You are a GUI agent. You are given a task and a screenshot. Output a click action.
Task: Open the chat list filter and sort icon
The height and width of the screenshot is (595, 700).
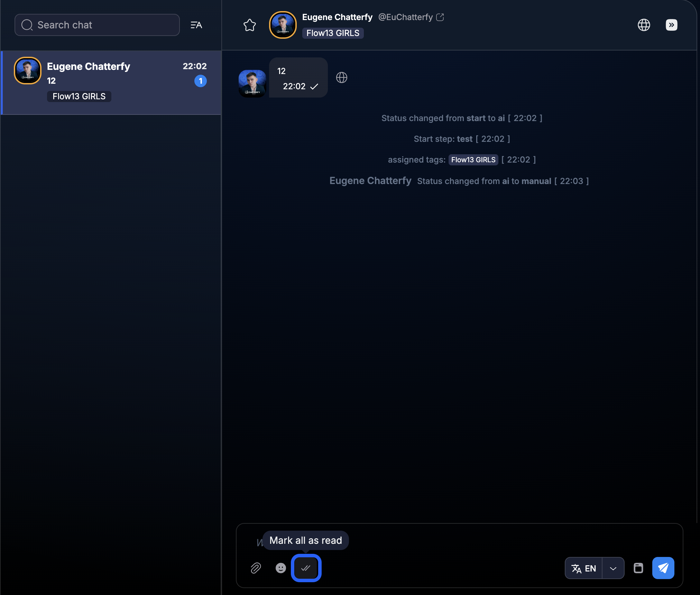196,25
